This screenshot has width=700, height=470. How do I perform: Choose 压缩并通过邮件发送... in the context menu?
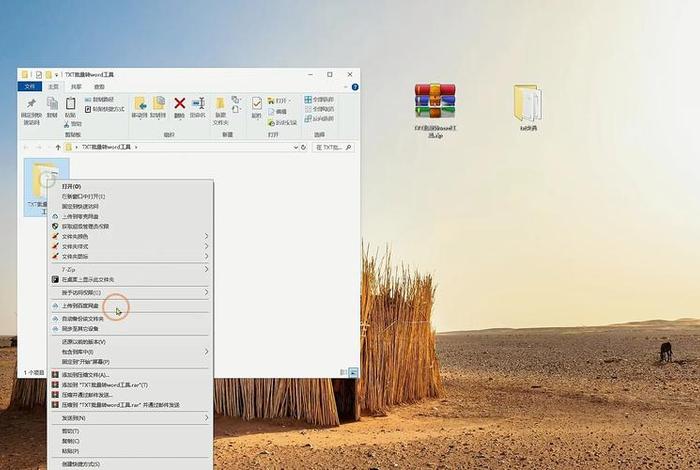(130, 395)
